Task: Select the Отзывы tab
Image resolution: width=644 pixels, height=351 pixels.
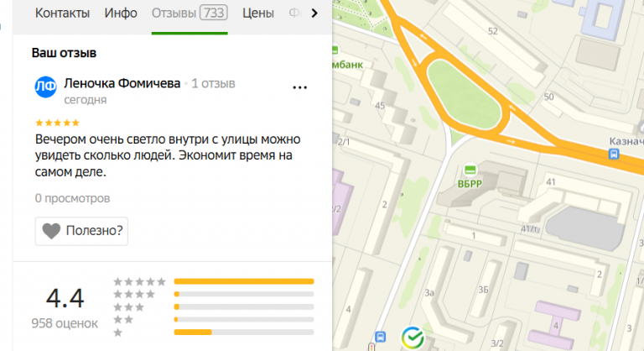Action: coord(190,13)
